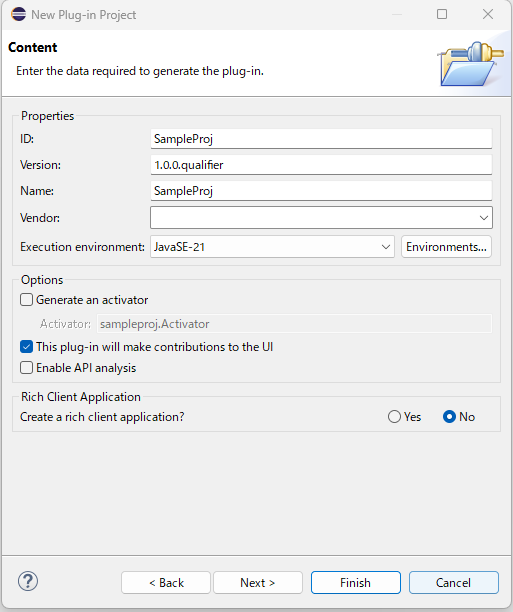The width and height of the screenshot is (513, 612).
Task: Open the Execution environment JavaSE-21 dropdown
Action: tap(272, 247)
